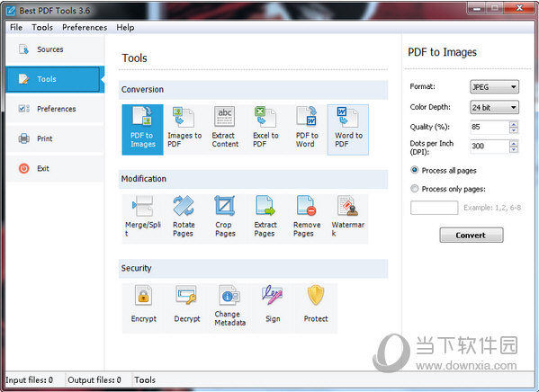Click Exit in the sidebar
Viewport: 539px width, 392px height.
point(55,169)
